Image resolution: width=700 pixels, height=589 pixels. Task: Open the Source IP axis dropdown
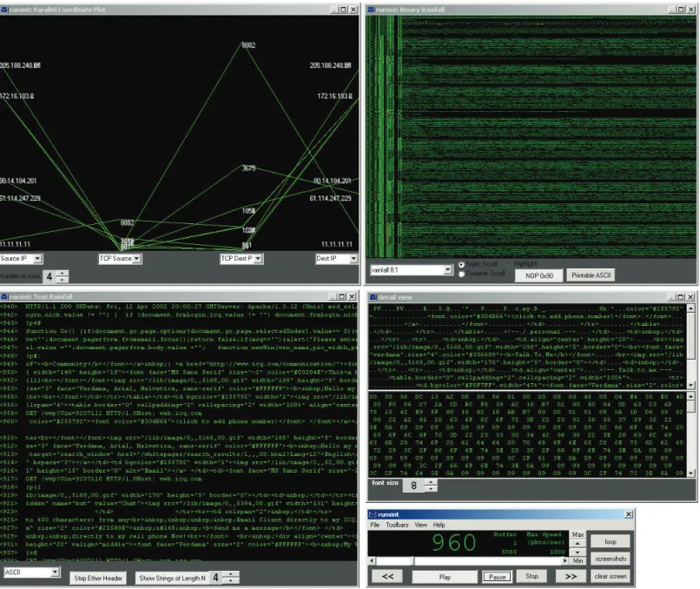click(x=37, y=259)
